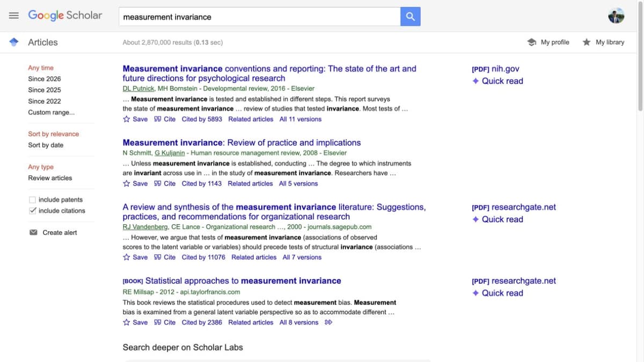644x362 pixels.
Task: Save the Millsap book result
Action: (135, 322)
